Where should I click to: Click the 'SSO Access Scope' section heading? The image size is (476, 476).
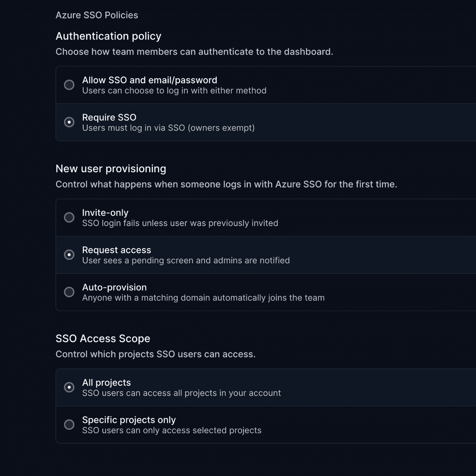tap(103, 339)
